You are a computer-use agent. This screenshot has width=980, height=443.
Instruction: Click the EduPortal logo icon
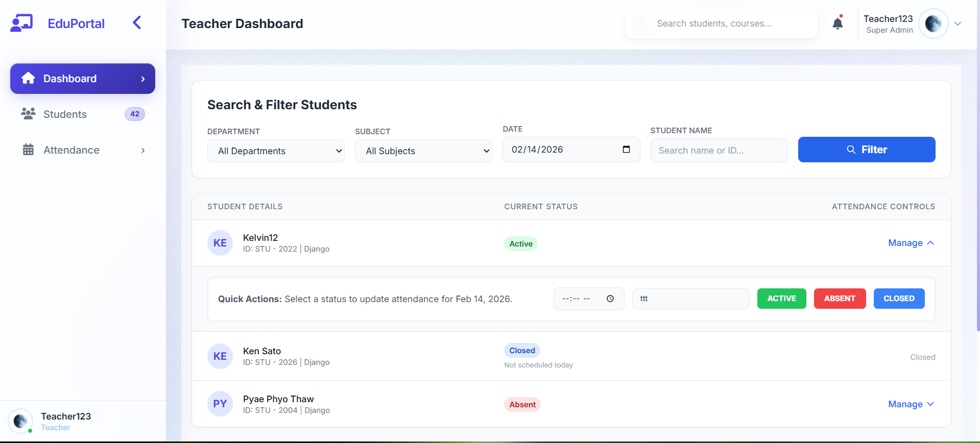click(21, 23)
